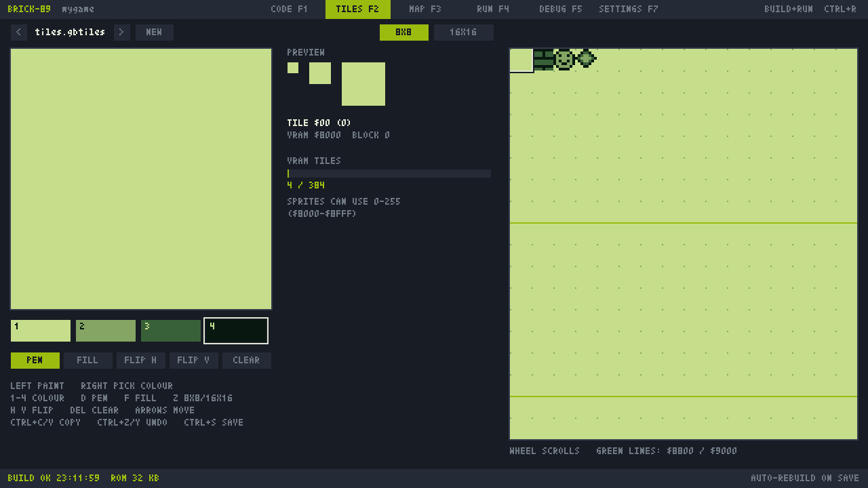
Task: Click the VRAM tiles usage bar
Action: click(x=389, y=174)
